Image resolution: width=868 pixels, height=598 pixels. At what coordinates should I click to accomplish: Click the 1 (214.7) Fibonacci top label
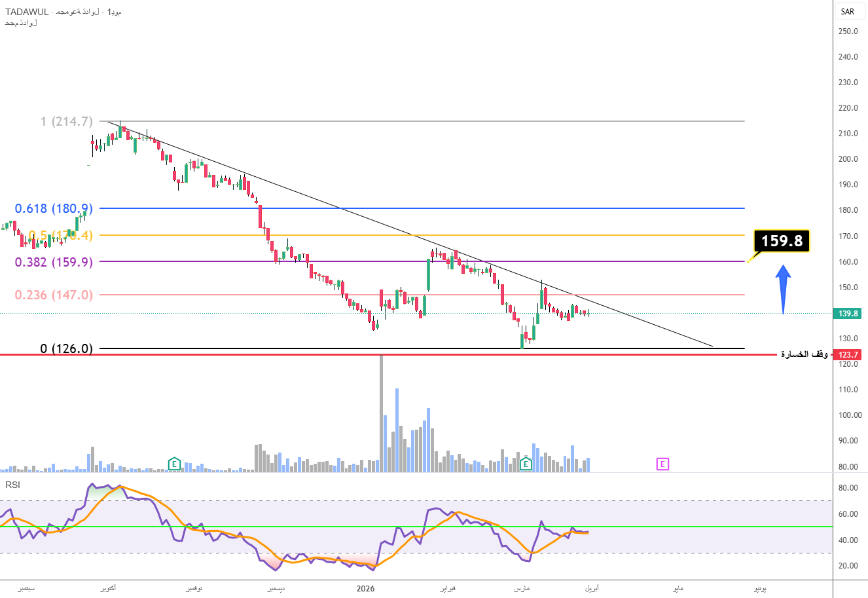[66, 121]
